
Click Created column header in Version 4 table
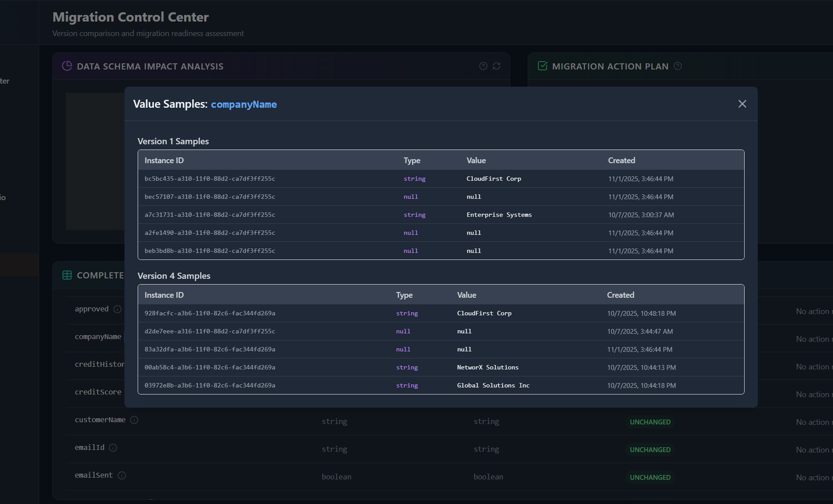click(x=620, y=295)
